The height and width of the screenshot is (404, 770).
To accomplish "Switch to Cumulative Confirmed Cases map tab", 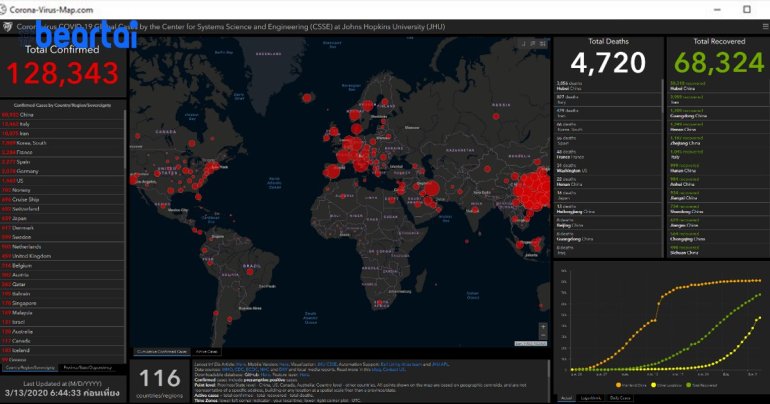I will pyautogui.click(x=162, y=352).
